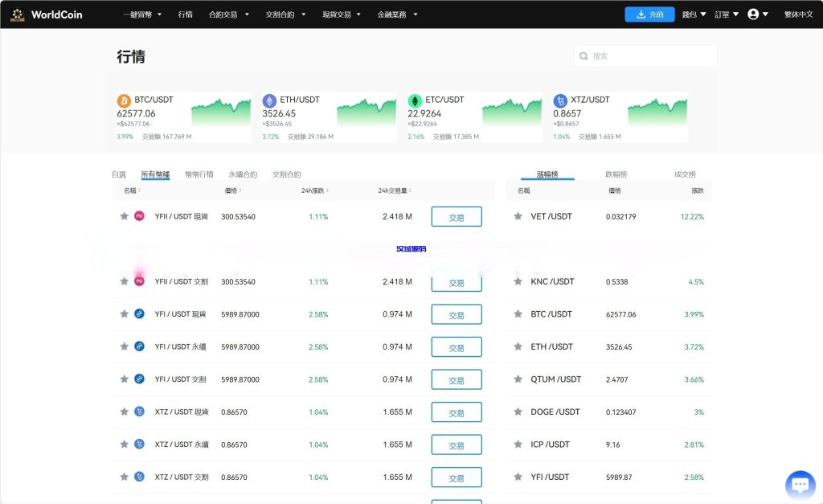Open the chat support bubble at bottom right
The height and width of the screenshot is (504, 823).
800,484
